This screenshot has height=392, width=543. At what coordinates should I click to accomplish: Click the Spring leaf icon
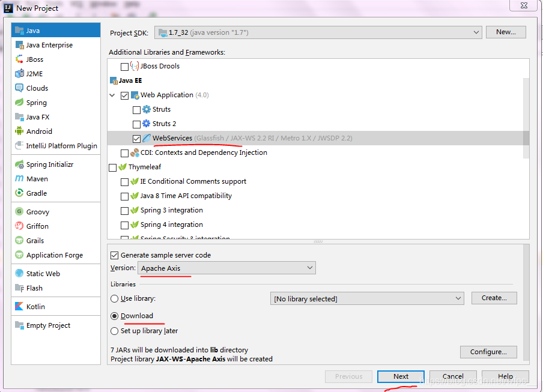(19, 103)
